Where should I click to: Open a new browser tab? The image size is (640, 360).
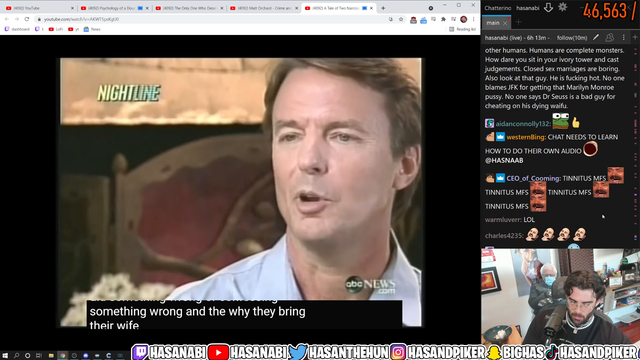point(383,8)
